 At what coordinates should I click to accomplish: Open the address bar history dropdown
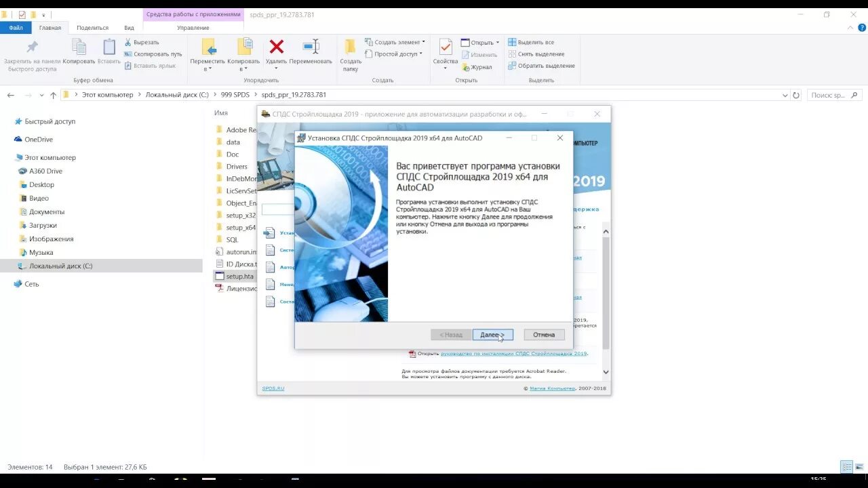(786, 96)
